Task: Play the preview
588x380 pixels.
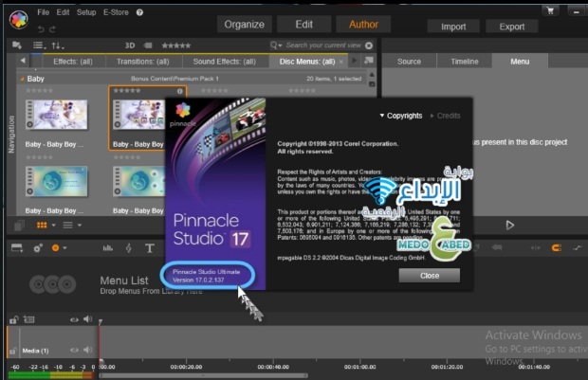Action: click(509, 226)
